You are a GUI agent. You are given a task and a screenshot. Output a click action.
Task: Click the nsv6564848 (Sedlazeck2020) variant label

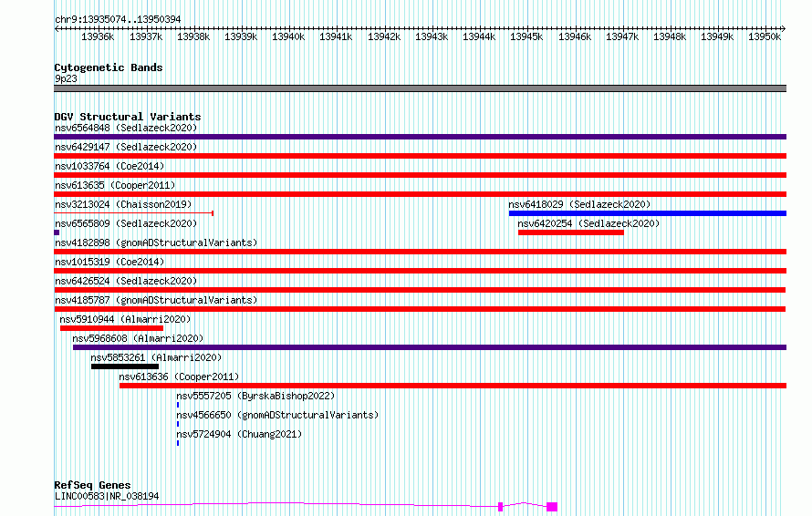(126, 128)
